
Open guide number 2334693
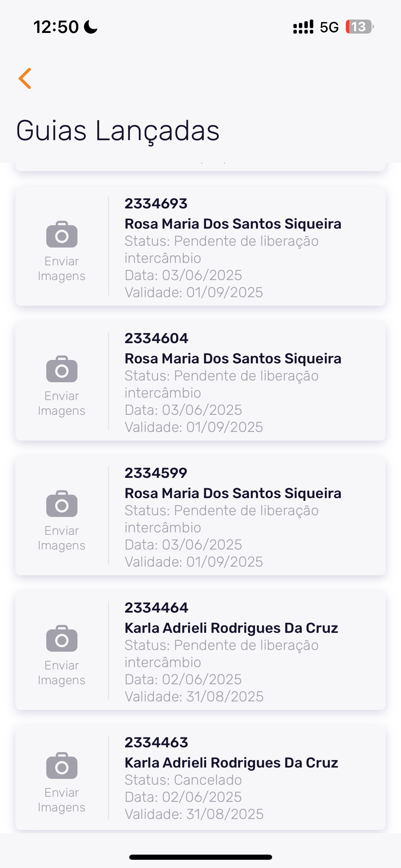click(156, 204)
